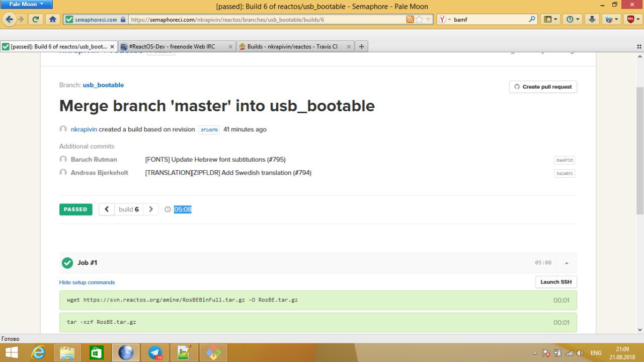The image size is (644, 362).
Task: Click Hide setup commands link
Action: [x=87, y=282]
